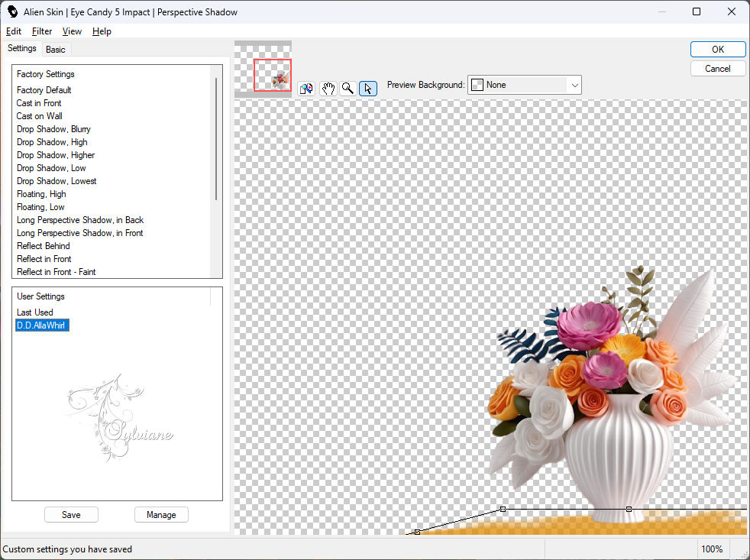Open the Filter menu
Screen dimensions: 750x560
tap(41, 31)
